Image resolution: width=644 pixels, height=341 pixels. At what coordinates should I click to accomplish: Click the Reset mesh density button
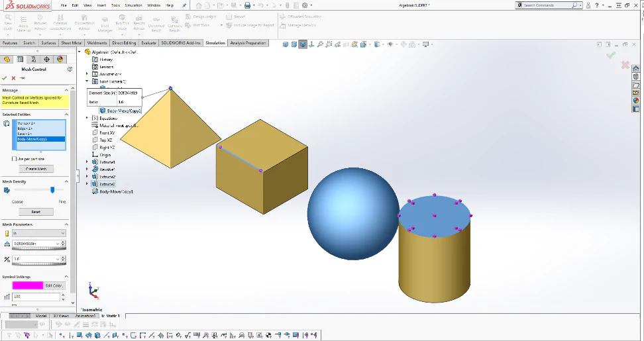36,212
